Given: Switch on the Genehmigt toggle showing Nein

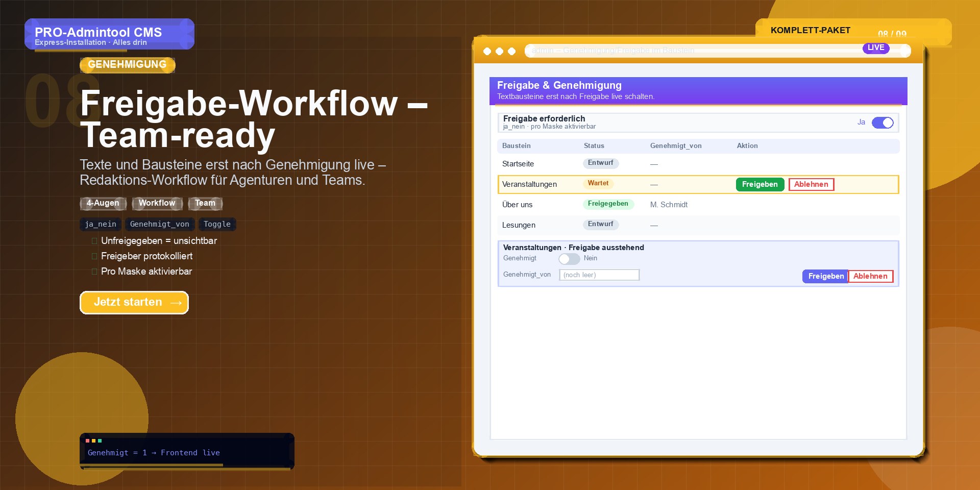Looking at the screenshot, I should [569, 259].
